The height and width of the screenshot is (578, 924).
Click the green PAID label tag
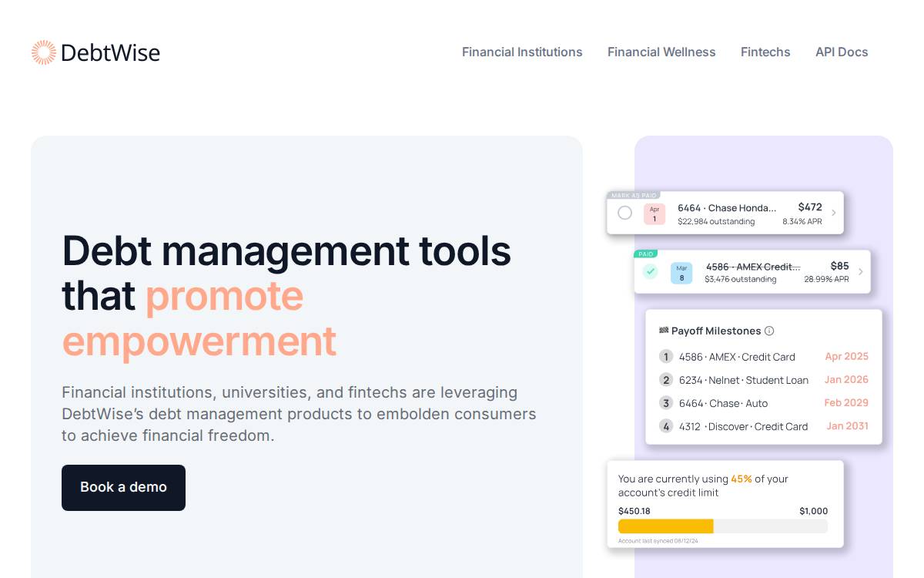[x=646, y=254]
